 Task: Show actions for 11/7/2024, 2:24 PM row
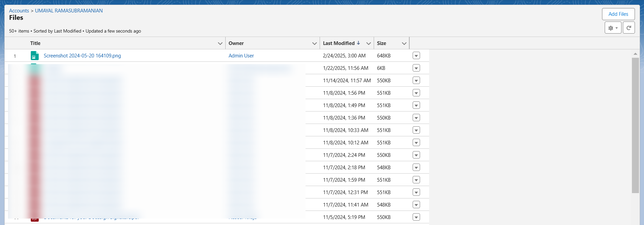coord(416,155)
